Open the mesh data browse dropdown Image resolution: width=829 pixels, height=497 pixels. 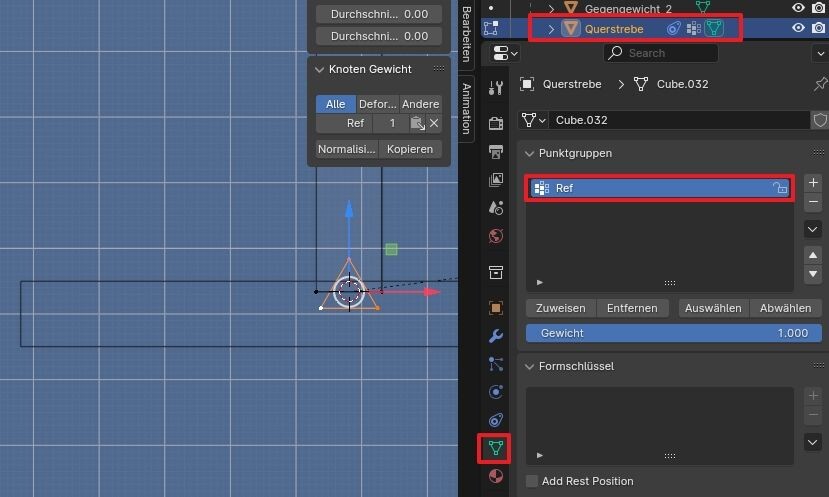click(x=533, y=120)
